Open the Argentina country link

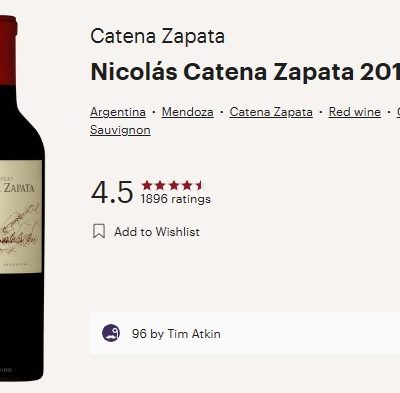(x=118, y=112)
